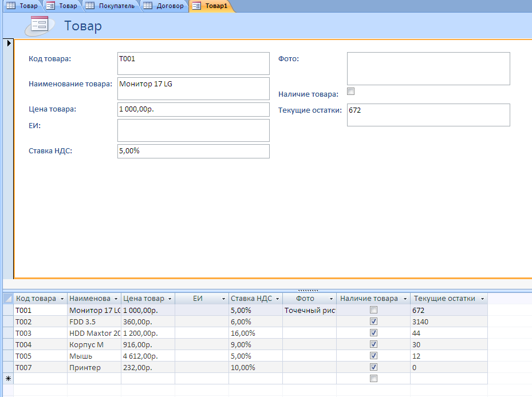The image size is (532, 397).
Task: Uncheck the Наличие товара box in row T002
Action: click(x=373, y=321)
